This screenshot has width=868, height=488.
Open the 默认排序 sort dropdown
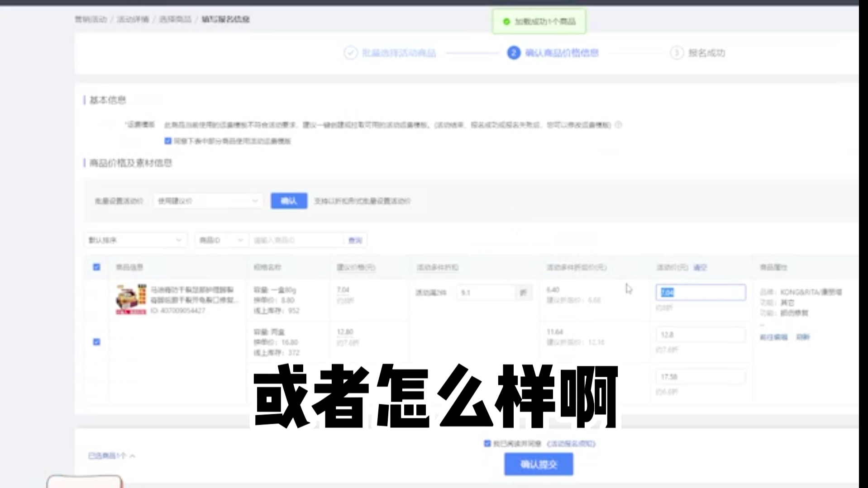coord(134,240)
